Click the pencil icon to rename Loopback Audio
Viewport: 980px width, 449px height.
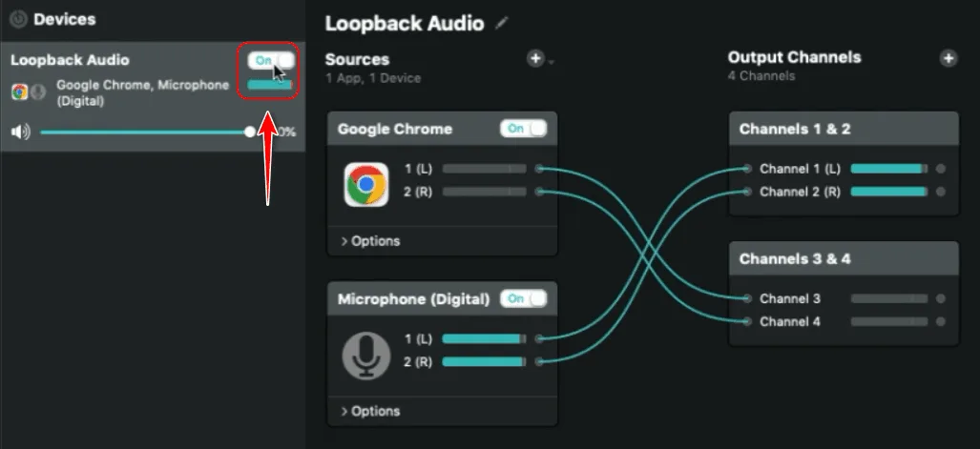pos(501,24)
